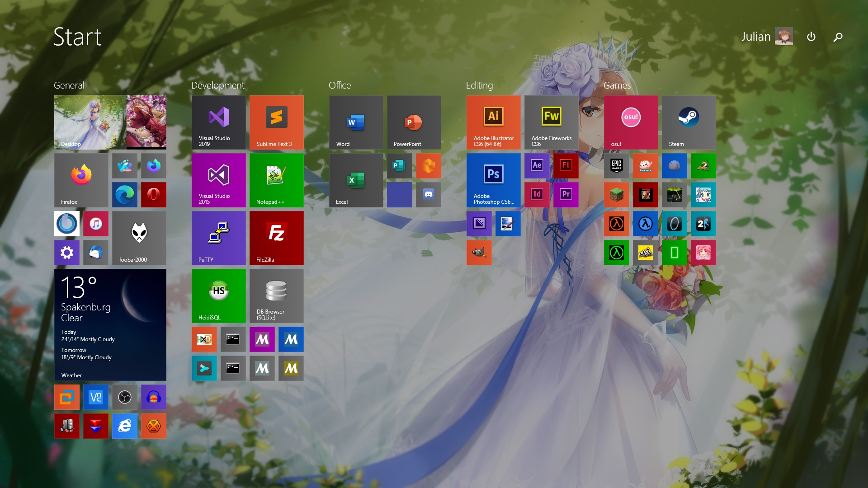Open white tile with blue ring

click(x=67, y=224)
